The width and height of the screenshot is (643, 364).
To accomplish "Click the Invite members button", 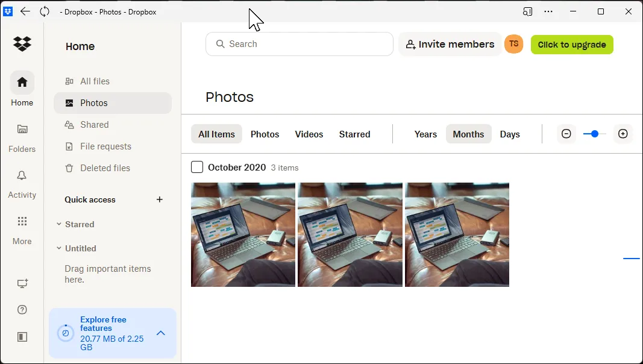I will coord(450,44).
